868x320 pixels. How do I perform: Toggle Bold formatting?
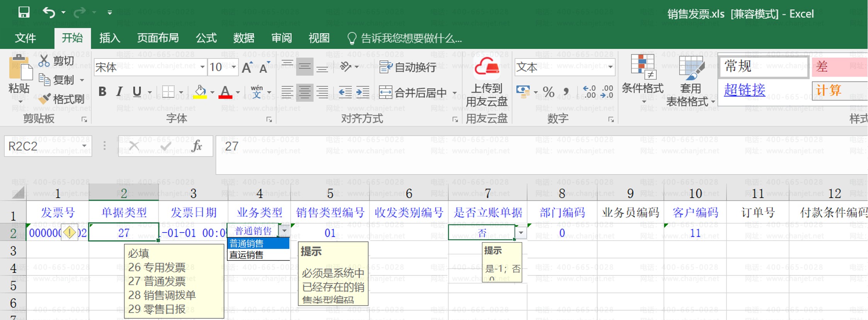click(102, 92)
